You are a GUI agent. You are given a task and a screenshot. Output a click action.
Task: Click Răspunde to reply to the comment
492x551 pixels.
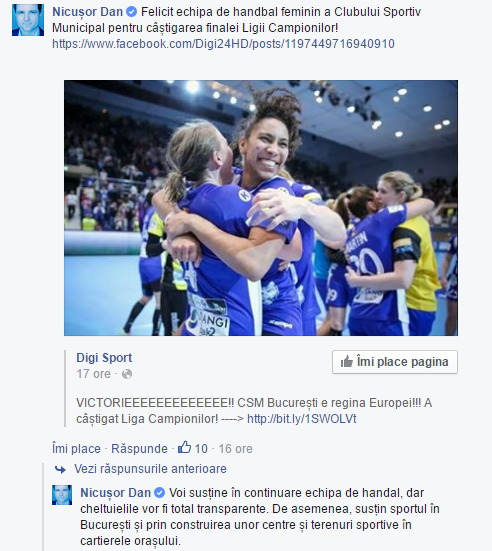click(139, 449)
